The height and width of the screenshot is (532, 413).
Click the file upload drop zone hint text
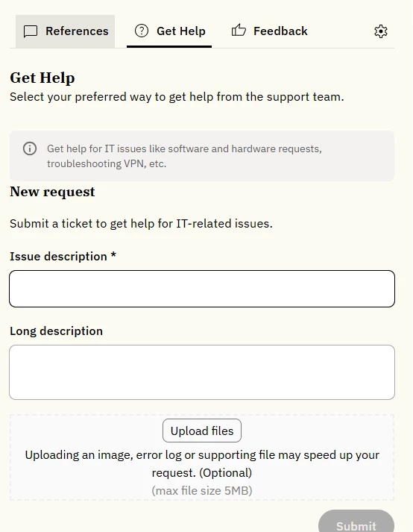pyautogui.click(x=202, y=463)
